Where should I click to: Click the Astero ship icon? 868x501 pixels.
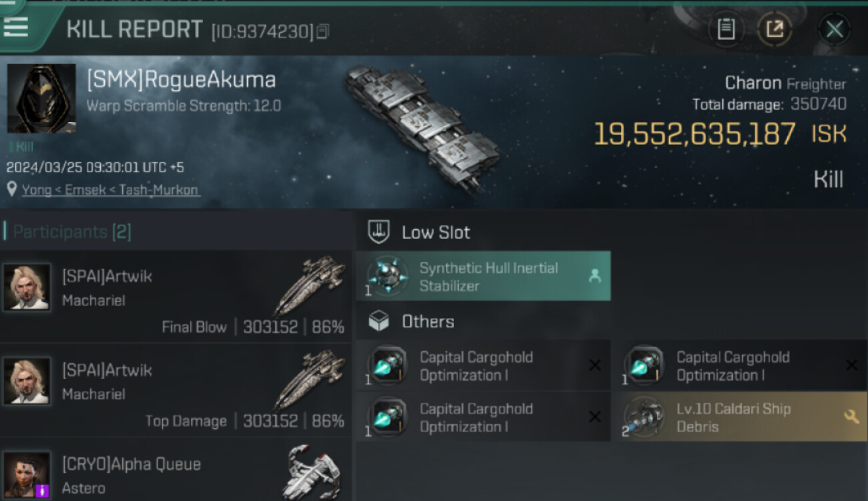pyautogui.click(x=314, y=472)
